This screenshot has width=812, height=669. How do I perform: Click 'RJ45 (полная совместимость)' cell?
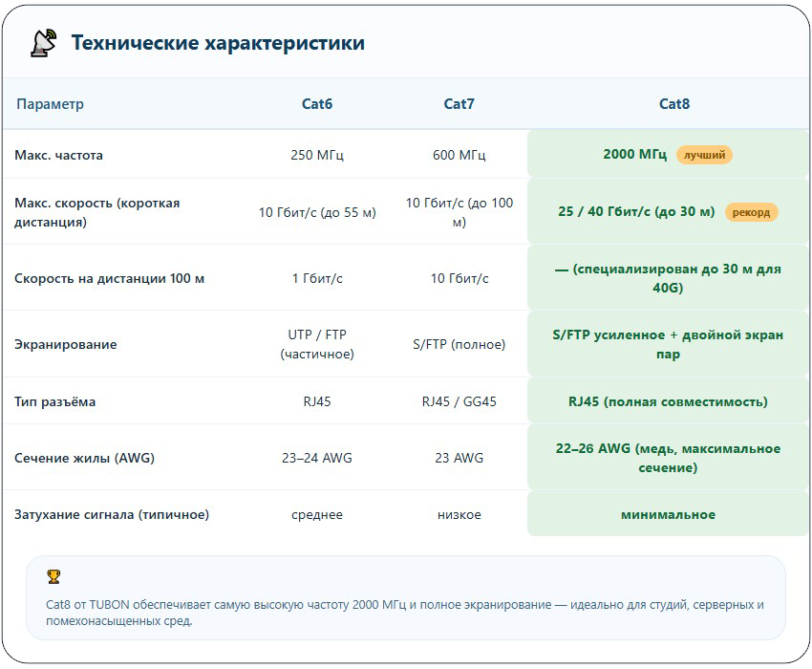[668, 401]
